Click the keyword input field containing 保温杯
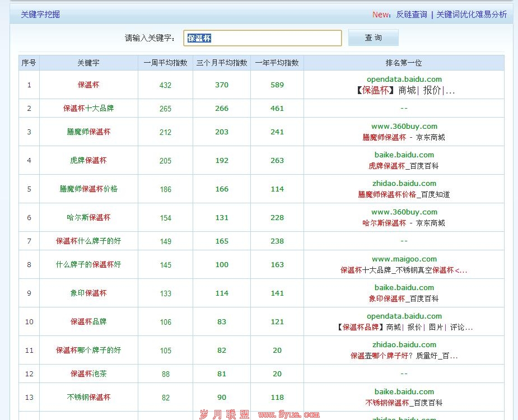The image size is (518, 420). 262,38
